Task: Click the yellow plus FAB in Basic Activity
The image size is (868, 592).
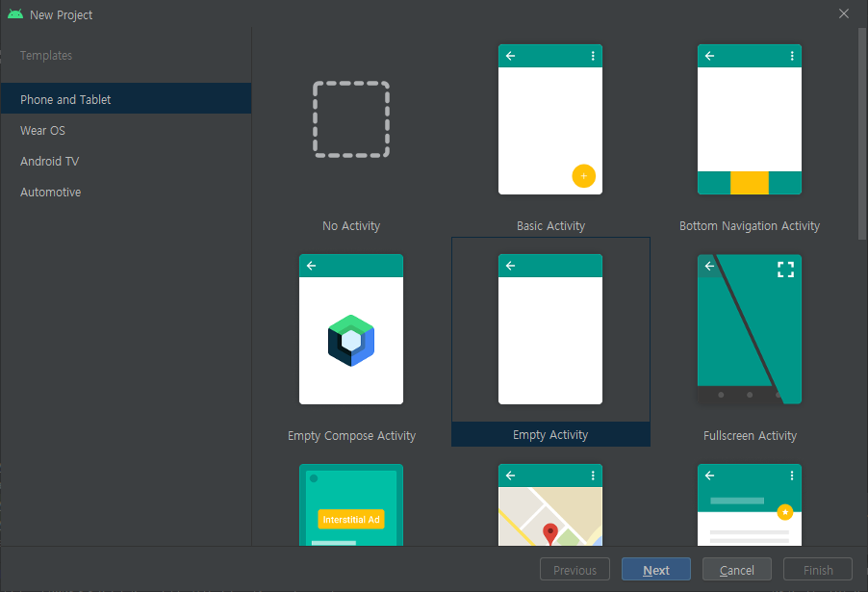Action: (x=583, y=176)
